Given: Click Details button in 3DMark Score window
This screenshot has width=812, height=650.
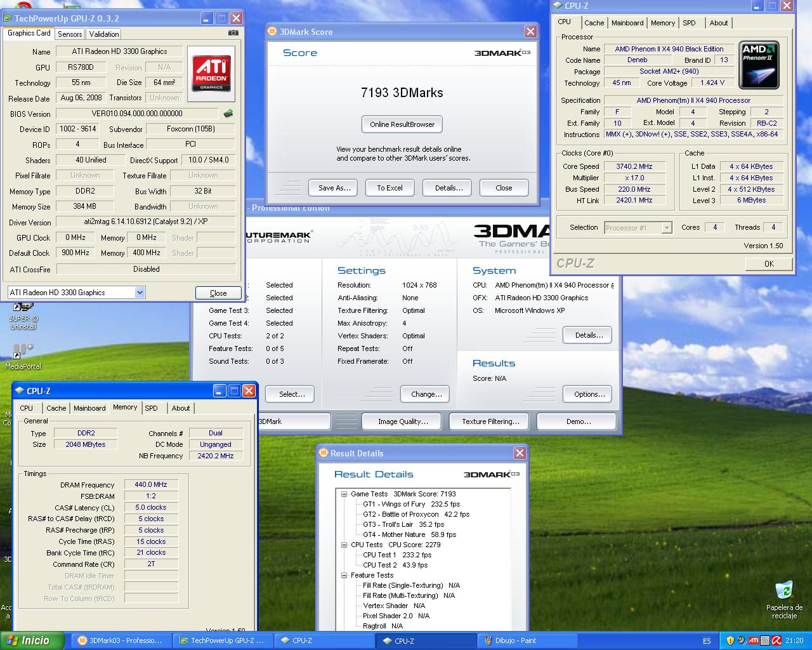Looking at the screenshot, I should tap(449, 188).
